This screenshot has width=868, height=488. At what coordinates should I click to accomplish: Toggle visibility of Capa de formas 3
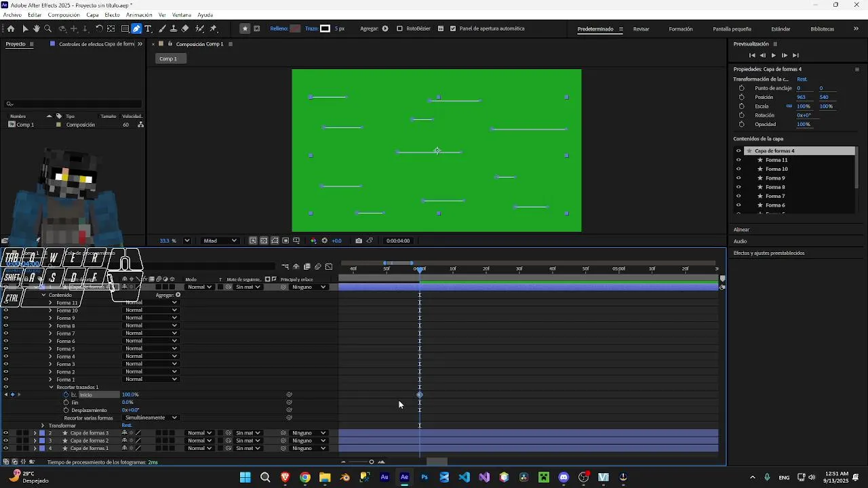6,432
